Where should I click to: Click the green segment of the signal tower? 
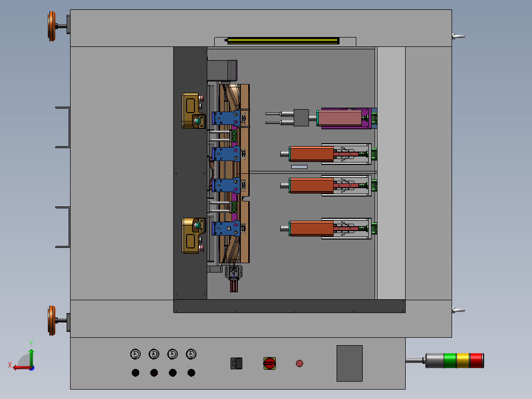coord(450,360)
